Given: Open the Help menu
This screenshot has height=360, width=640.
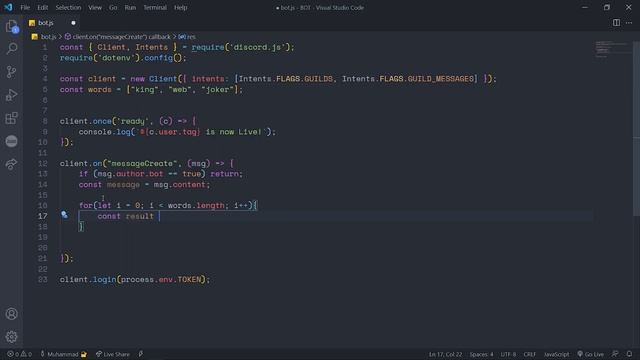Looking at the screenshot, I should 180,7.
